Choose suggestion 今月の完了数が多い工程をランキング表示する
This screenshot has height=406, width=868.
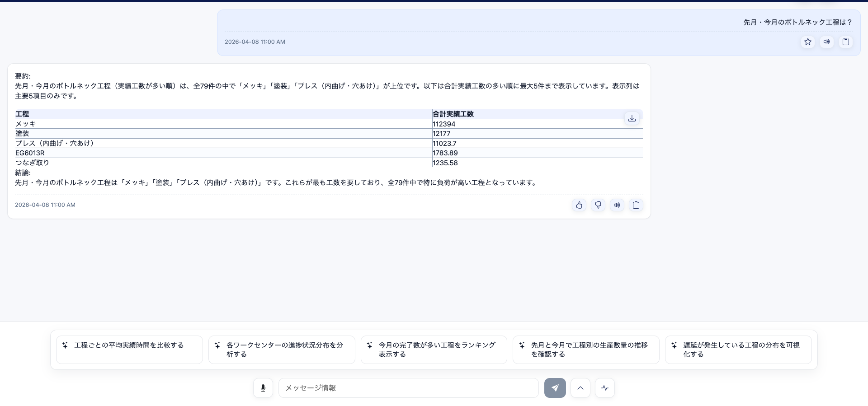coord(434,350)
